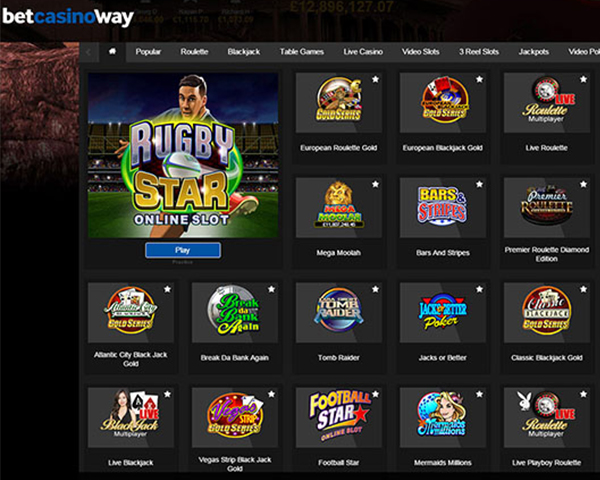Toggle favorite star on Live Roulette
This screenshot has width=600, height=480.
[x=583, y=79]
